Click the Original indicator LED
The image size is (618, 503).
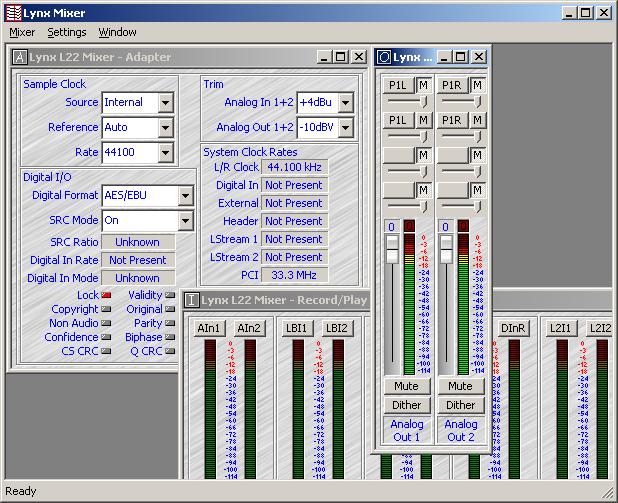pyautogui.click(x=170, y=309)
